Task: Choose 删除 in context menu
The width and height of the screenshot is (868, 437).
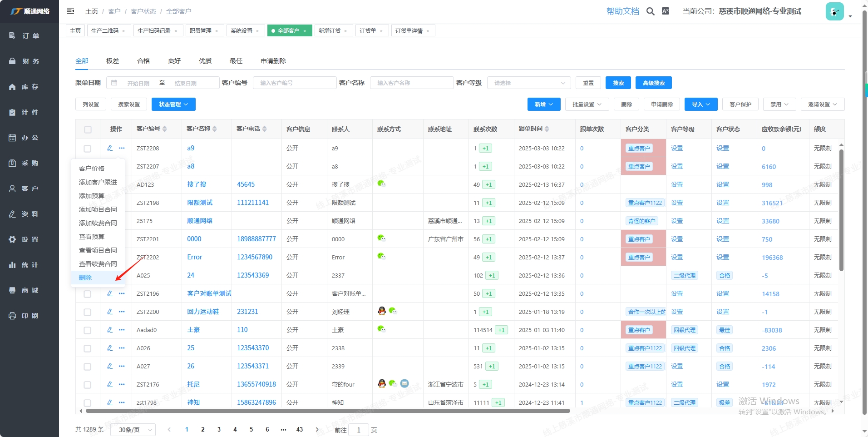Action: click(98, 278)
